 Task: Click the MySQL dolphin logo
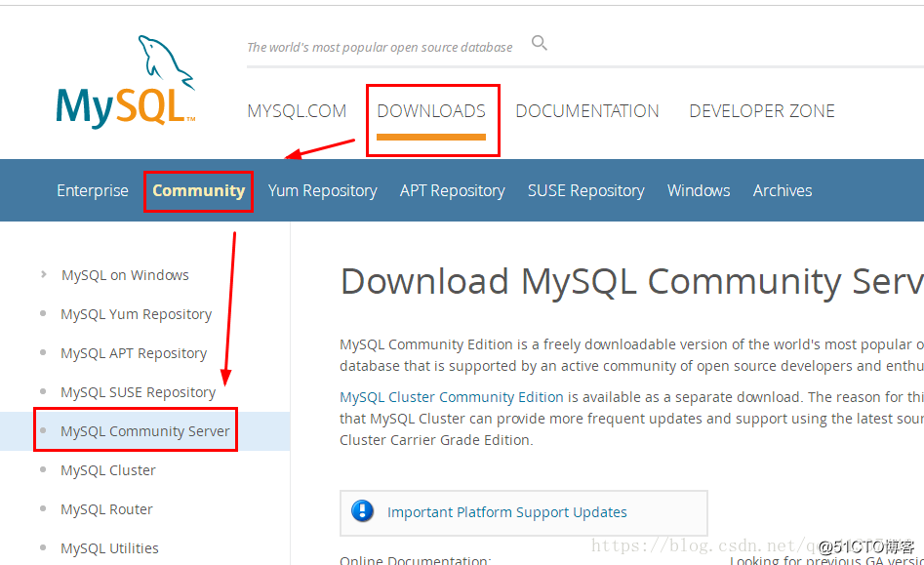coord(126,81)
